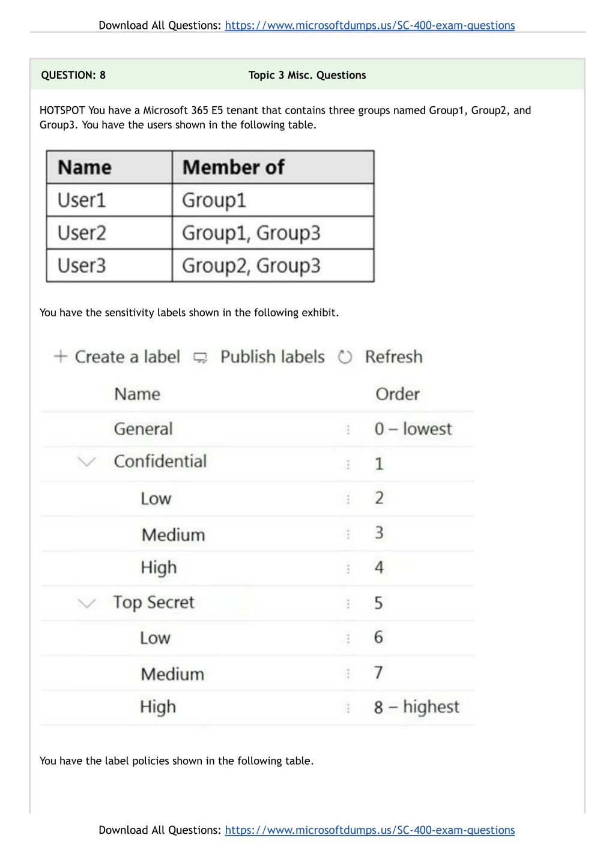Viewport: 615px width, 868px height.
Task: Collapse the Top Secret label group chevron
Action: (87, 603)
